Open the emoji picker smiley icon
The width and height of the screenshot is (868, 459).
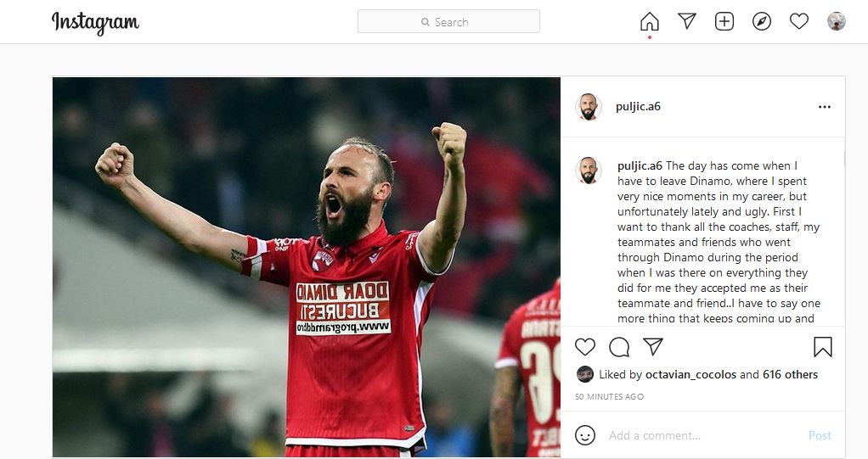tap(585, 435)
